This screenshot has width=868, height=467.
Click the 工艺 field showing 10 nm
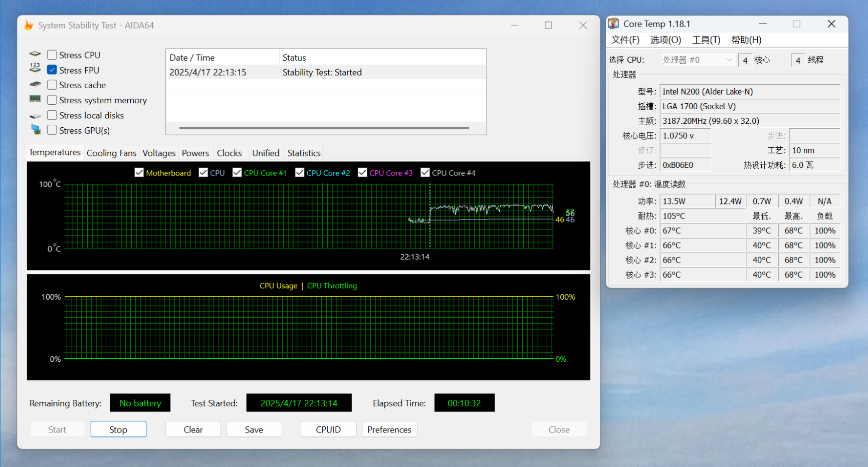[x=815, y=150]
